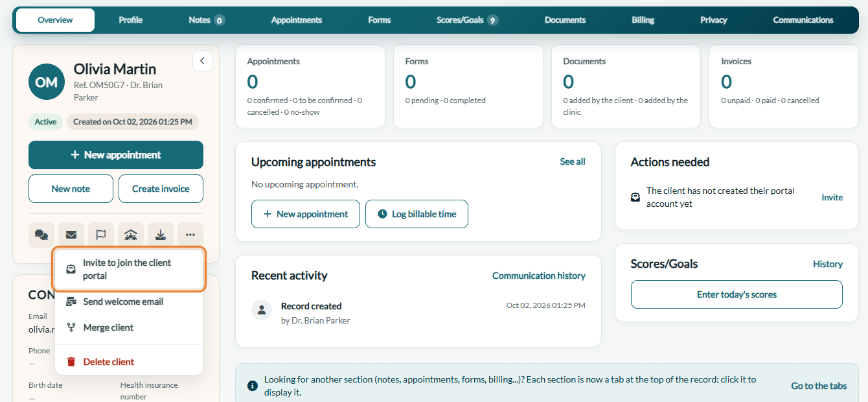This screenshot has height=402, width=868.
Task: Open the Profile tab
Action: pos(131,20)
